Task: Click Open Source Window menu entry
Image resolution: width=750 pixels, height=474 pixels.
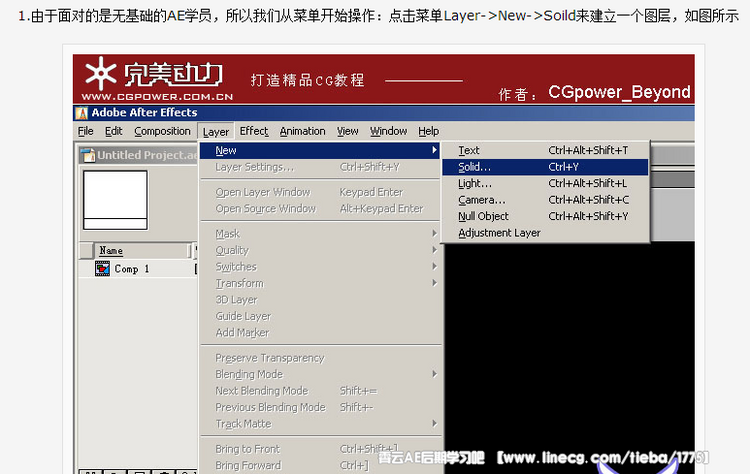Action: pyautogui.click(x=320, y=209)
